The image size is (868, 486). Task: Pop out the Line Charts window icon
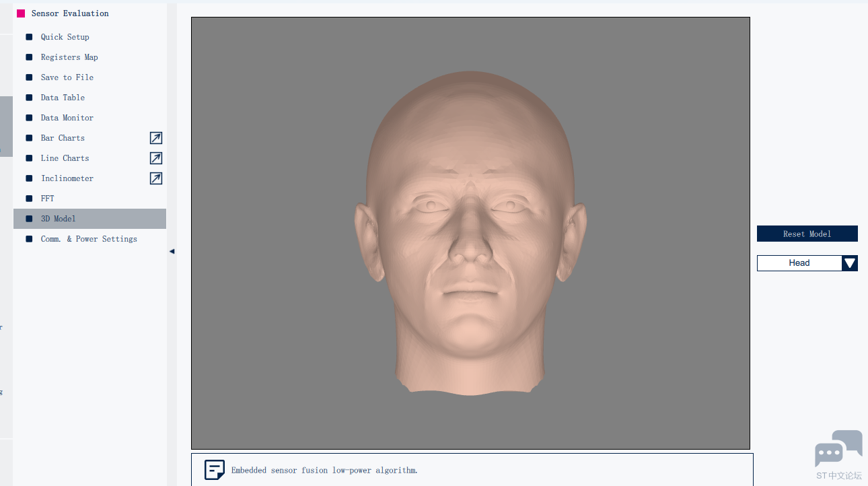click(x=156, y=158)
